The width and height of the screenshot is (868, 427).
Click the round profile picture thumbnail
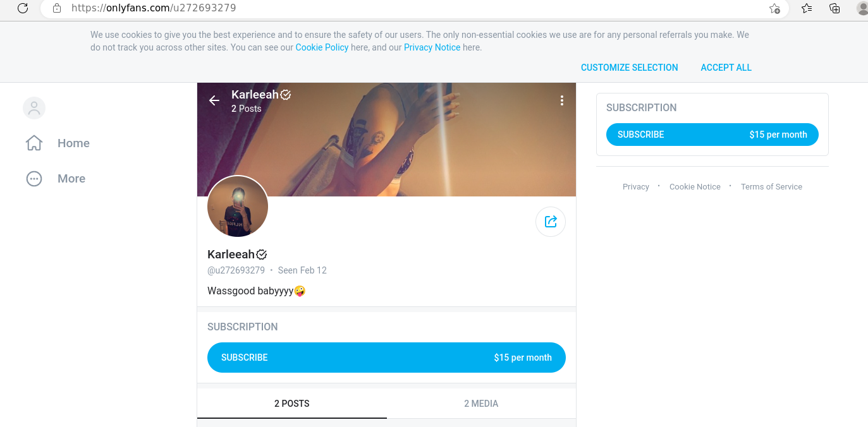point(238,207)
